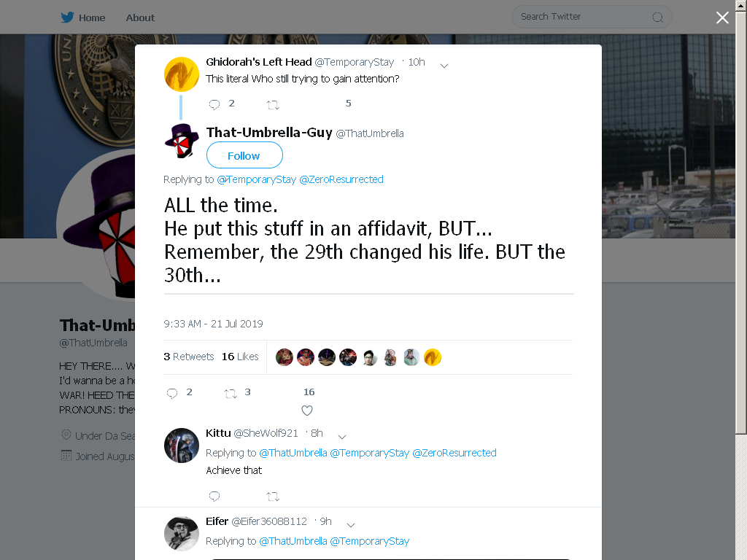The height and width of the screenshot is (560, 747).
Task: View the 16 Likes list
Action: [x=240, y=357]
